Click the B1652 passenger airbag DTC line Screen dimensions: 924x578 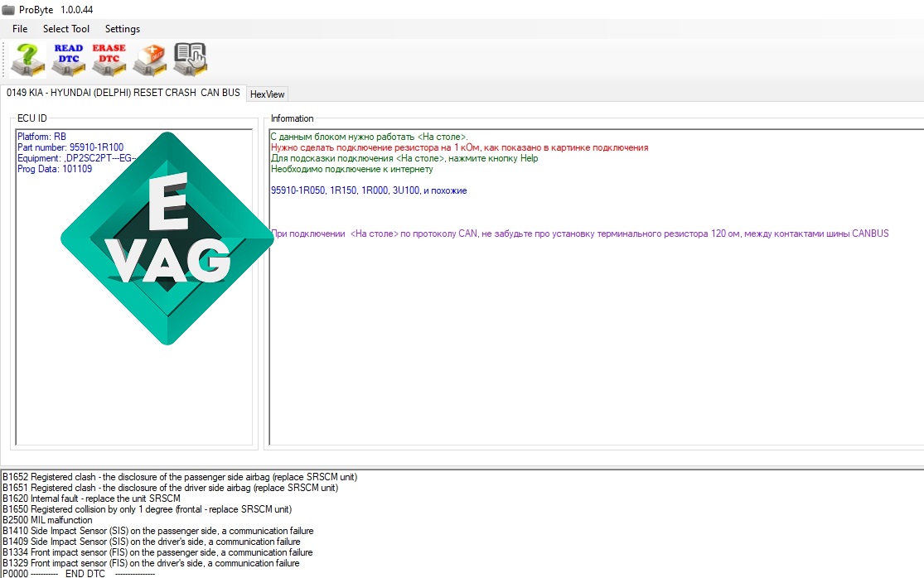click(180, 477)
